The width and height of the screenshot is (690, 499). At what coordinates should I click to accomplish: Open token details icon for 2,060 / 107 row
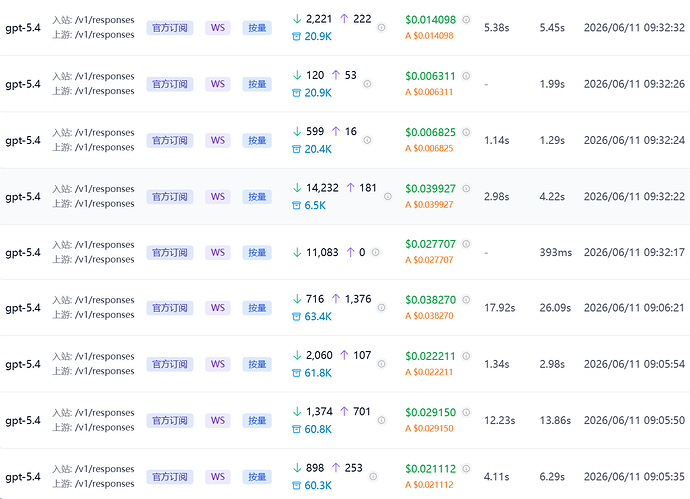[382, 364]
